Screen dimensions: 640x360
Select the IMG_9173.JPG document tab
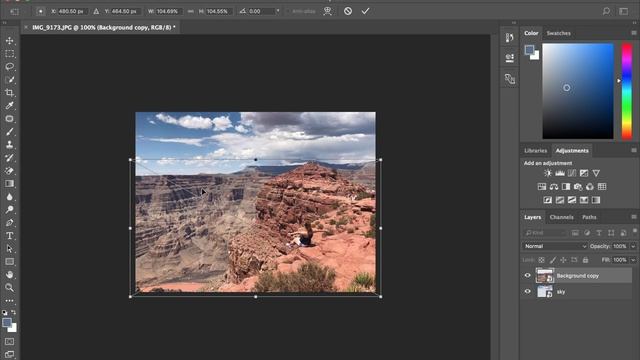pyautogui.click(x=104, y=27)
